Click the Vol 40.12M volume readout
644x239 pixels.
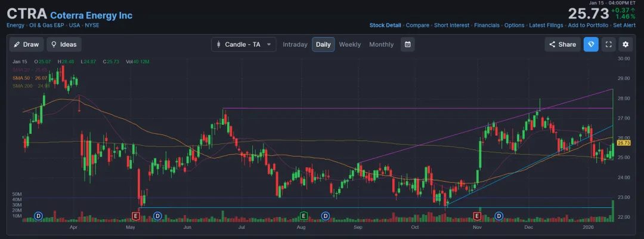(x=137, y=62)
